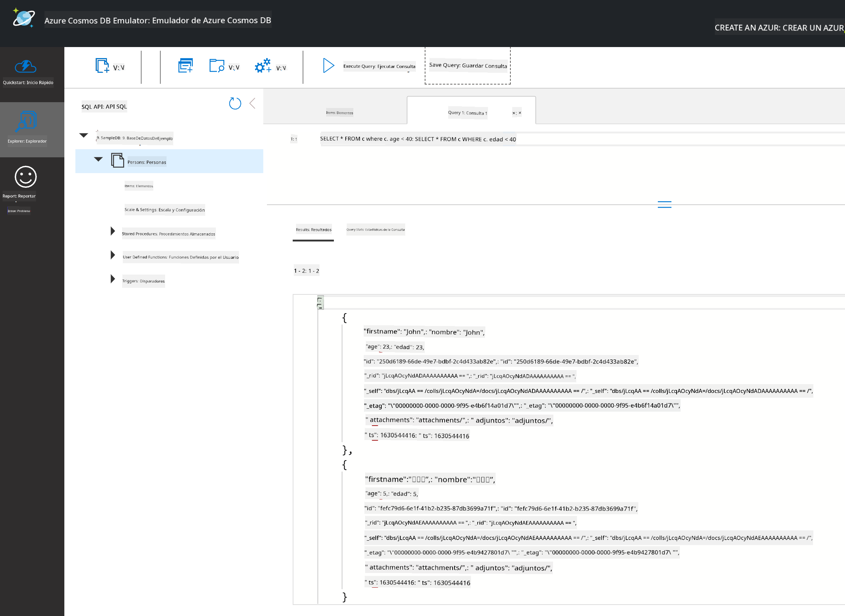Click the _etag e4b9427801d7 result line
845x616 pixels.
522,552
